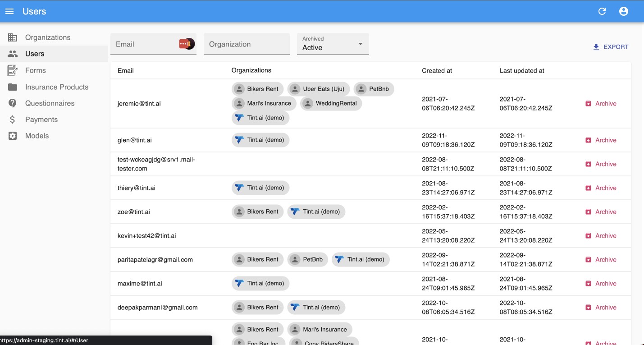The width and height of the screenshot is (644, 345).
Task: Archive the jeremie@tint.ai user
Action: pyautogui.click(x=601, y=104)
